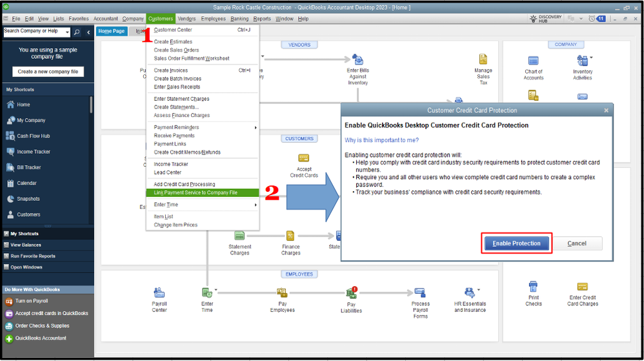
Task: Open the Discovery Hub
Action: [x=545, y=19]
